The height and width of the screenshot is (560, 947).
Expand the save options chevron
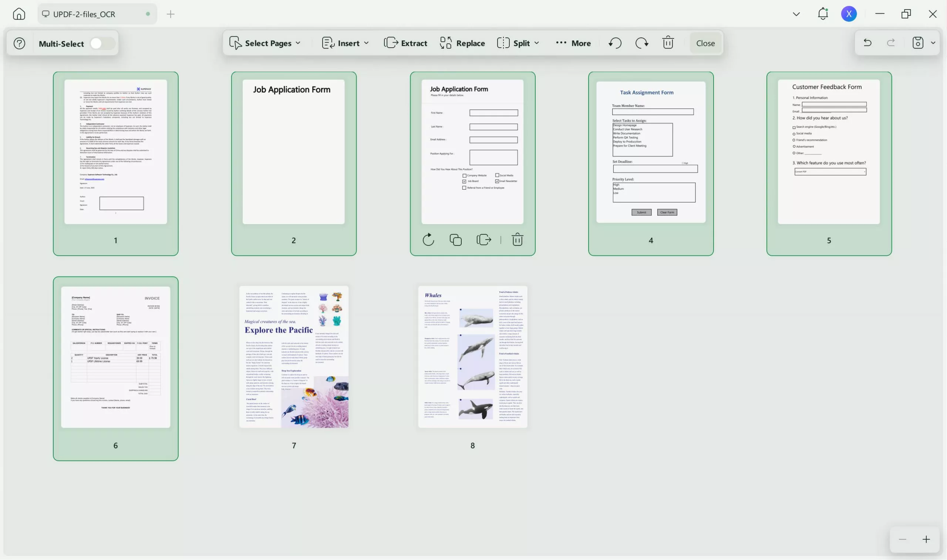(x=933, y=43)
